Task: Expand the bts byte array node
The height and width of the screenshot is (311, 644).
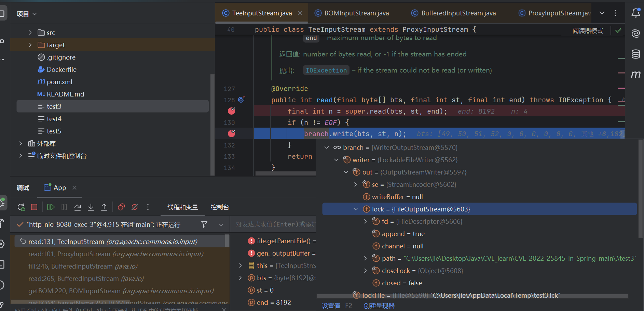Action: click(241, 278)
